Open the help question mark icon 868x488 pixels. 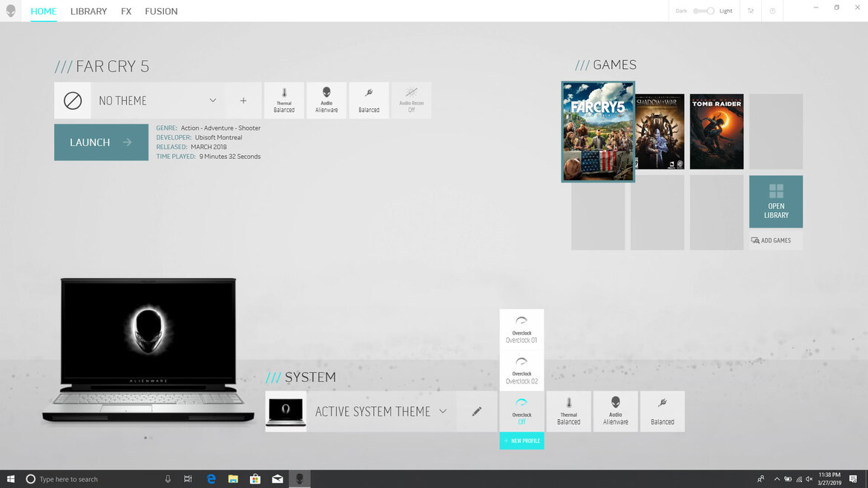click(x=772, y=10)
